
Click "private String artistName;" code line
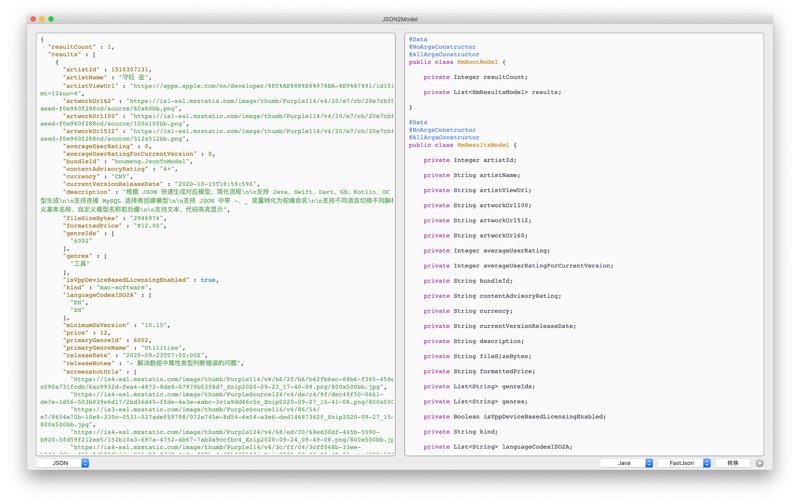click(x=472, y=176)
